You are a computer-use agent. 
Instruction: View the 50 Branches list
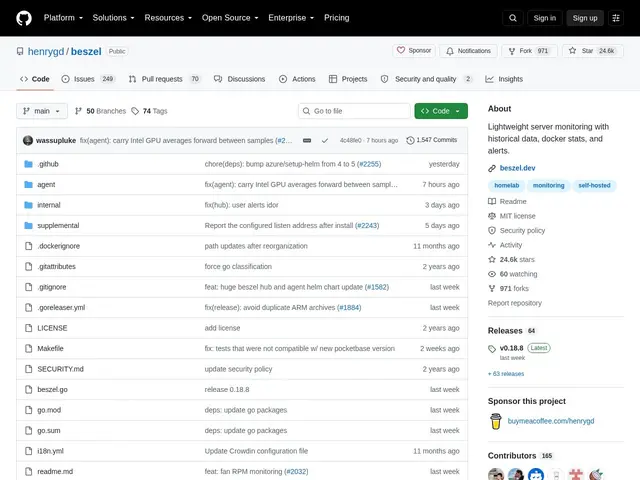(100, 111)
